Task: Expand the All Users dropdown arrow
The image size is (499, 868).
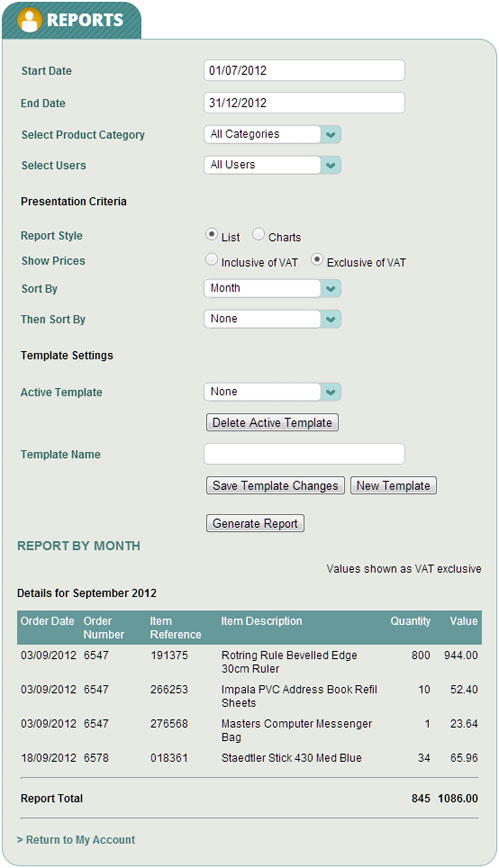Action: (331, 165)
